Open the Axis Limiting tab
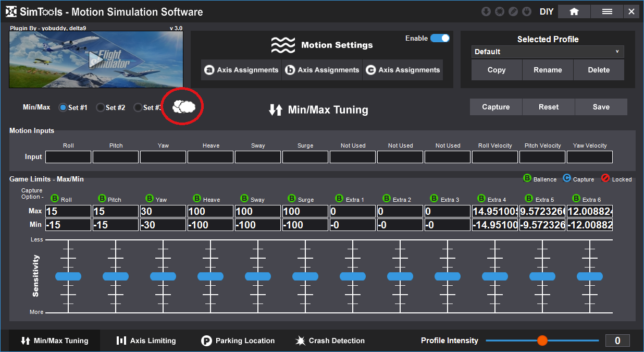This screenshot has width=644, height=352. 146,341
